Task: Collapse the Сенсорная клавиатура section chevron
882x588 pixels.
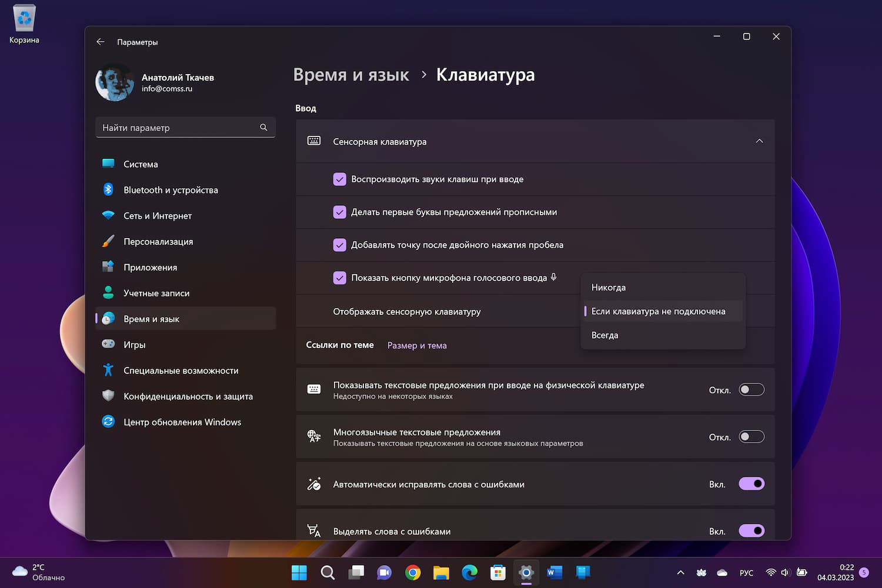Action: 759,141
